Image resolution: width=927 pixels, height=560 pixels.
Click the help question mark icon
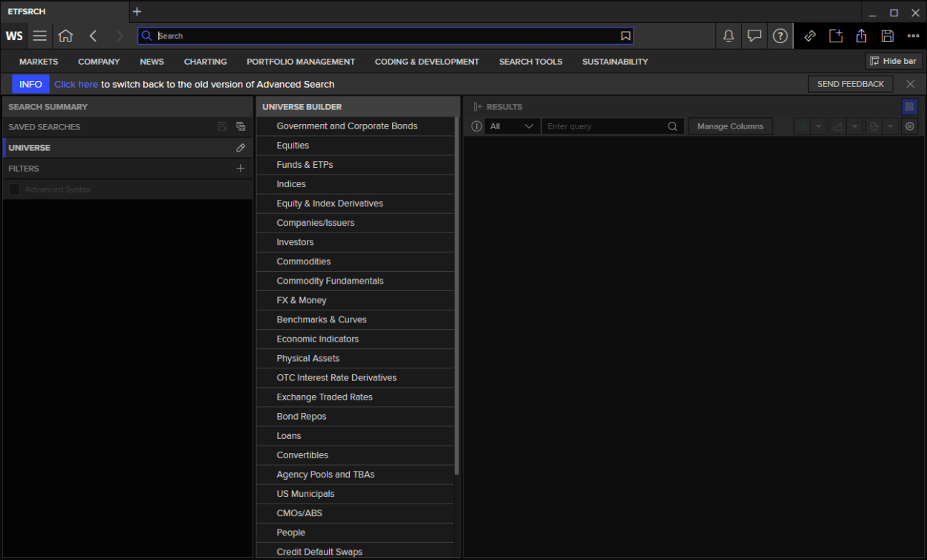(780, 36)
